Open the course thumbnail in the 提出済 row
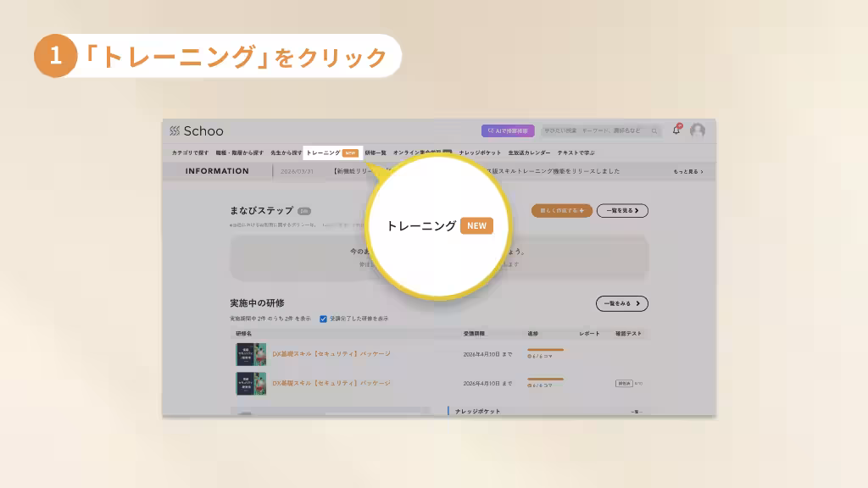This screenshot has width=868, height=488. tap(251, 384)
